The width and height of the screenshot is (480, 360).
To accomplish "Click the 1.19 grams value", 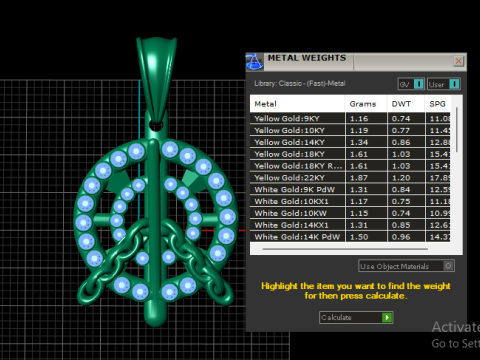I will click(359, 130).
